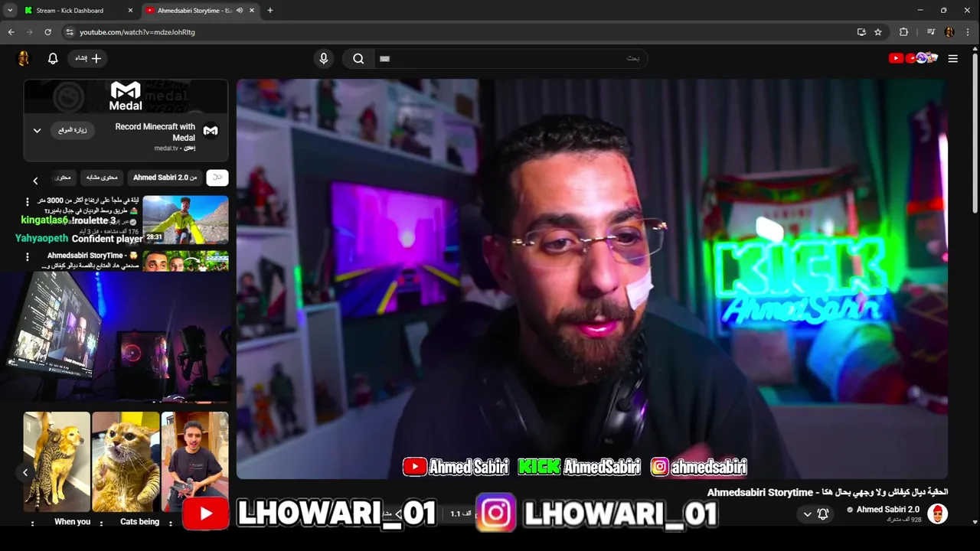Open the Chrome profile avatar
980x551 pixels.
tap(949, 32)
